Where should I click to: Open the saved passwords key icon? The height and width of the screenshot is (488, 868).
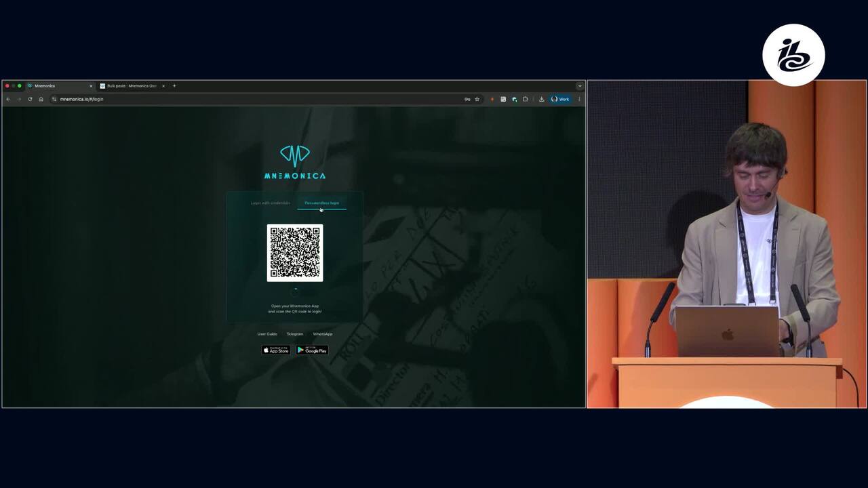[x=467, y=99]
